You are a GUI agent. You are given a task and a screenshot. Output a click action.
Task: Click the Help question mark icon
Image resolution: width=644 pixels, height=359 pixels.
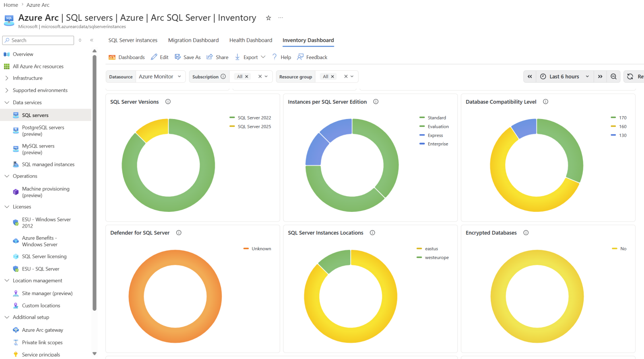tap(275, 57)
